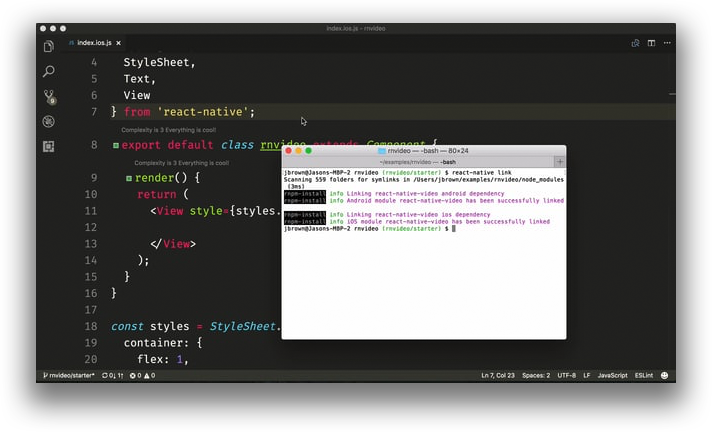Change language mode JavaScript
The width and height of the screenshot is (712, 432).
612,376
